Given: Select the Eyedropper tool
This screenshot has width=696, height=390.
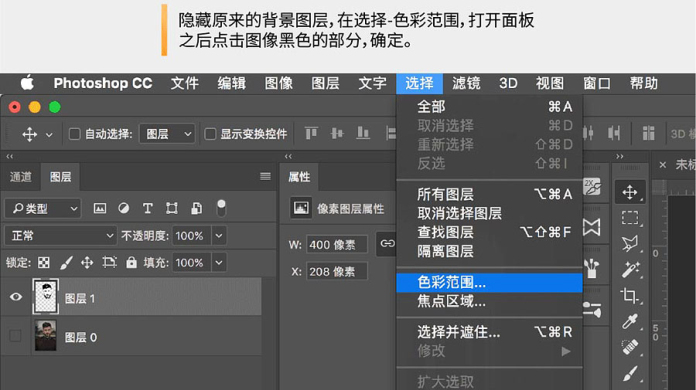Looking at the screenshot, I should coord(630,321).
